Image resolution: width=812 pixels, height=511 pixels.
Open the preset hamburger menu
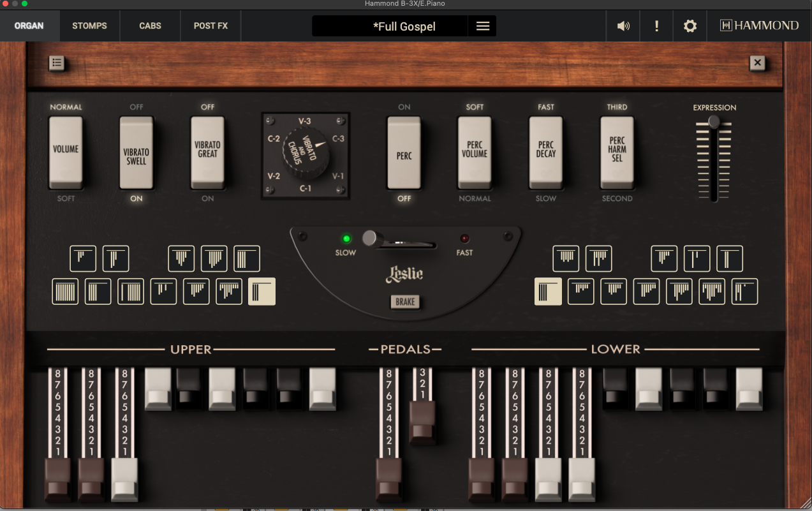pos(483,26)
